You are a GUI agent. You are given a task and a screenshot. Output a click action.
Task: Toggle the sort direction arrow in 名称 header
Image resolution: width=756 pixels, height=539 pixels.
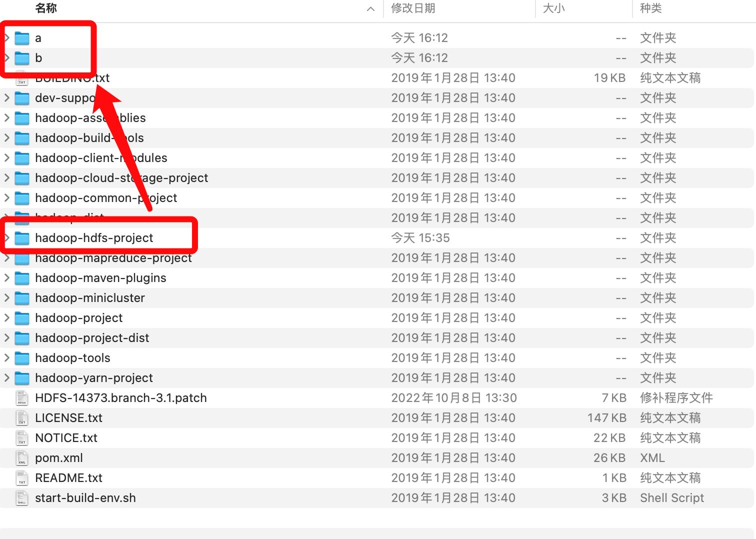[370, 9]
